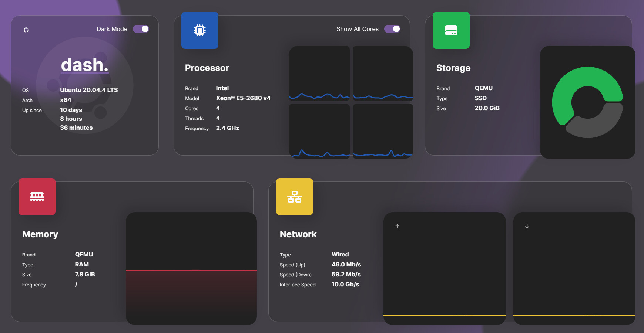This screenshot has width=644, height=333.
Task: Click the yellow network icon
Action: pyautogui.click(x=295, y=197)
